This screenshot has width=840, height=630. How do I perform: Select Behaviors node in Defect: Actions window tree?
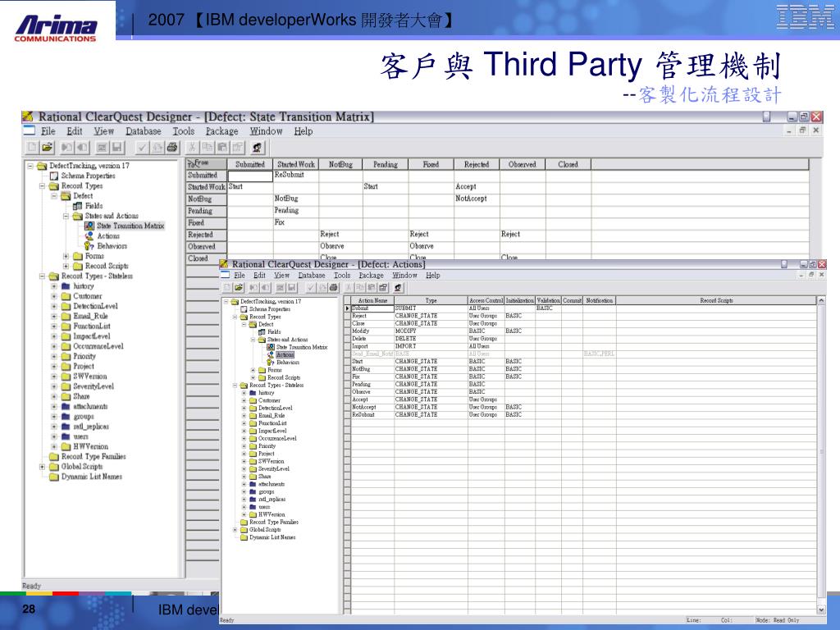[288, 362]
